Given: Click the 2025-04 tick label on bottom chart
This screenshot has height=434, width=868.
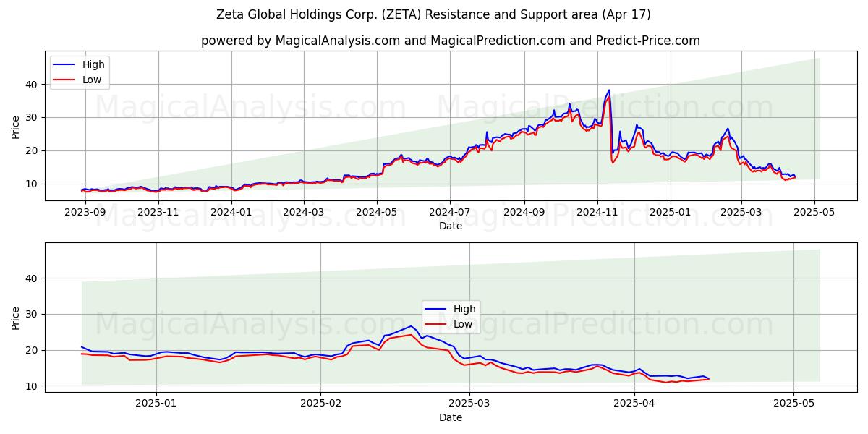Looking at the screenshot, I should pos(634,404).
